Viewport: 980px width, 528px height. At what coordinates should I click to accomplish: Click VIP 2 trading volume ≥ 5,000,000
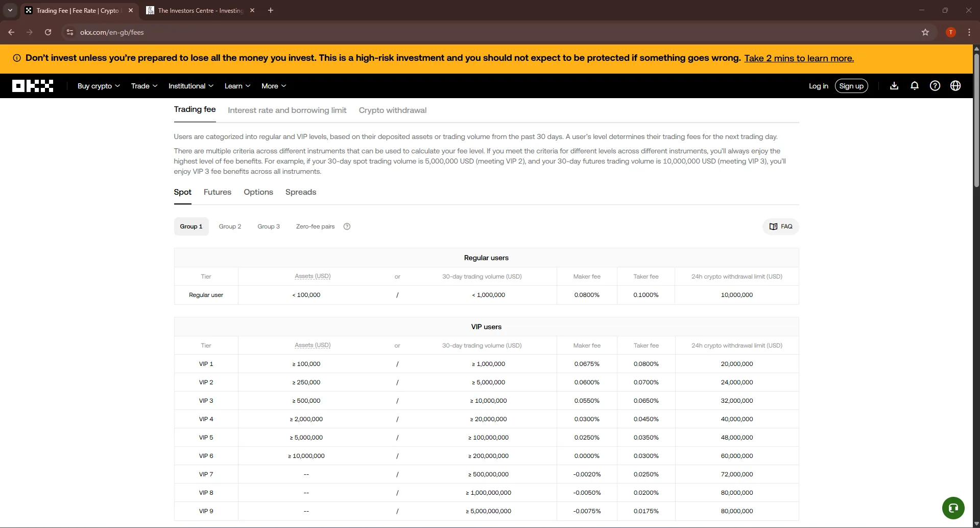[488, 382]
